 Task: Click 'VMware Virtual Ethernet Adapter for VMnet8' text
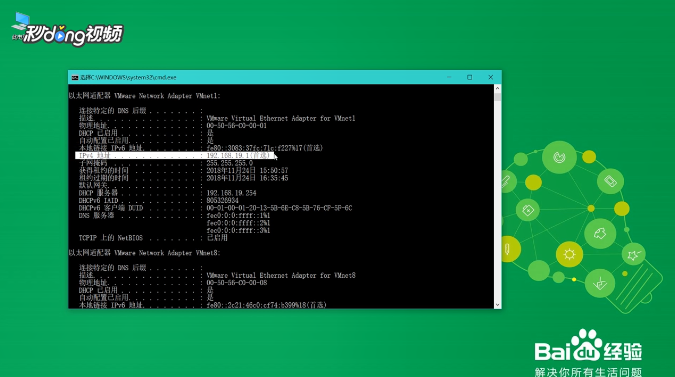(281, 275)
